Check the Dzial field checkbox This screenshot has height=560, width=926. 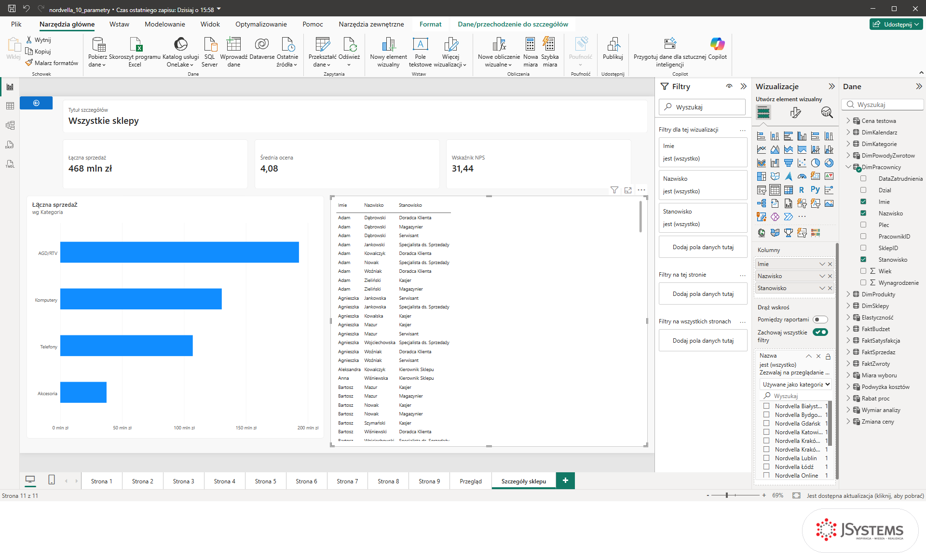click(x=863, y=190)
